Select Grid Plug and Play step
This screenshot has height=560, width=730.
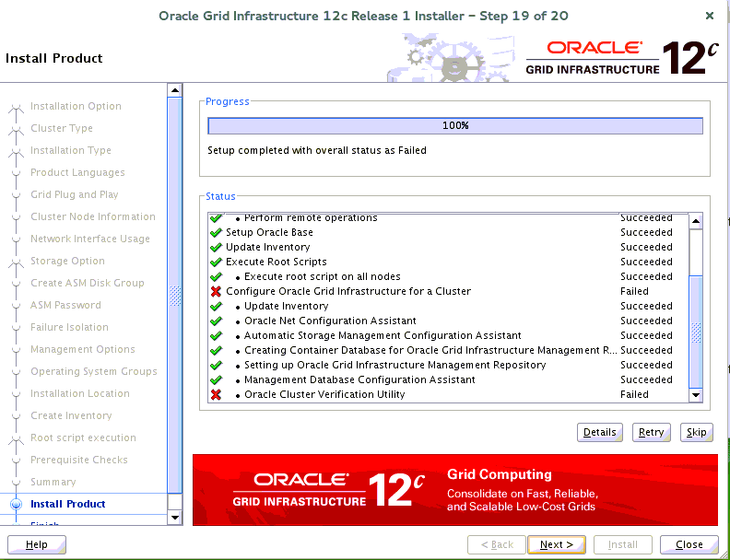coord(75,194)
